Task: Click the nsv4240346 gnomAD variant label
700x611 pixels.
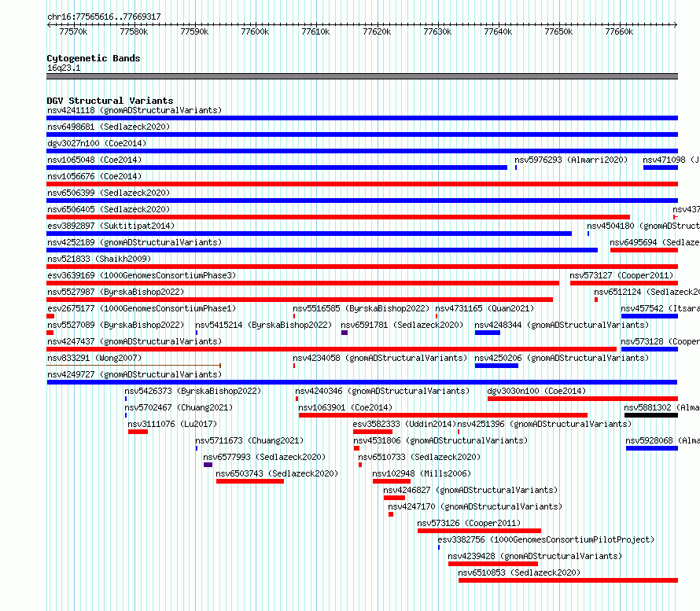Action: tap(382, 391)
